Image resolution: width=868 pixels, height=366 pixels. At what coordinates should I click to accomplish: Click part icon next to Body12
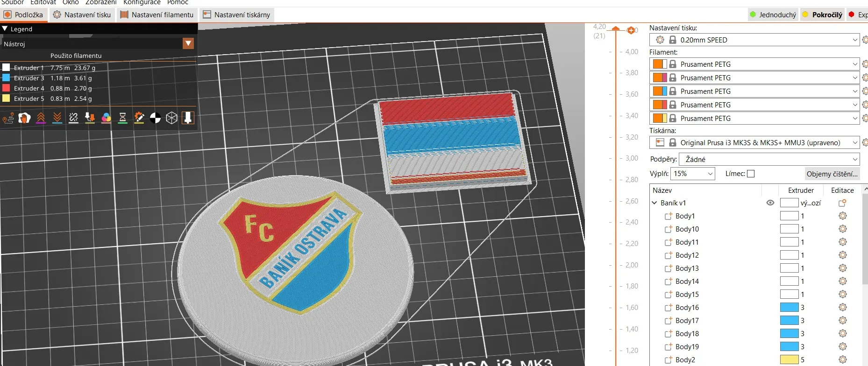tap(669, 255)
